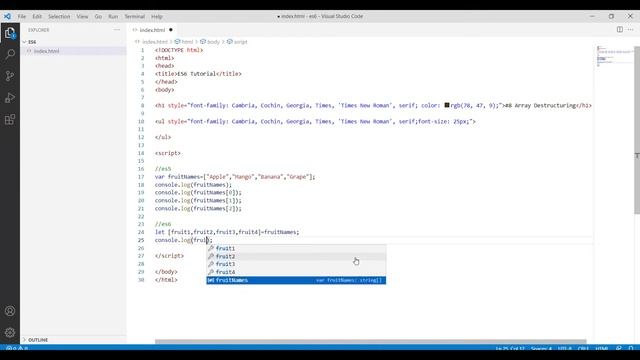The width and height of the screenshot is (640, 360).
Task: Open the Run and Debug view
Action: [10, 98]
